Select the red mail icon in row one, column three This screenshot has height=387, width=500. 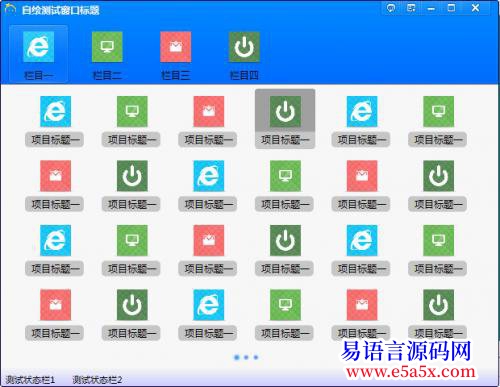(x=209, y=111)
